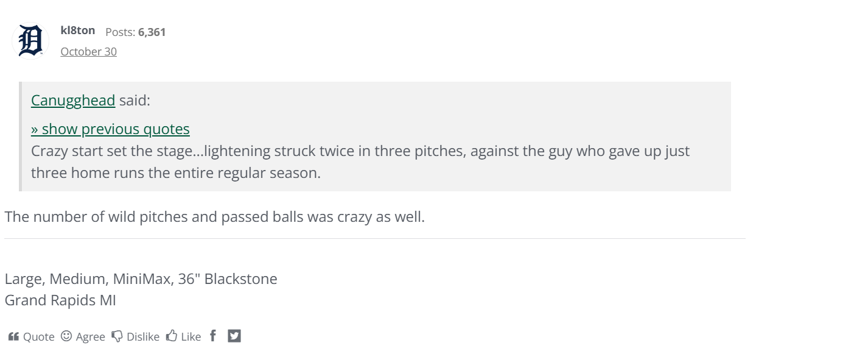Click the quotation mark Quote icon
Viewport: 868px width, 351px height.
(13, 336)
